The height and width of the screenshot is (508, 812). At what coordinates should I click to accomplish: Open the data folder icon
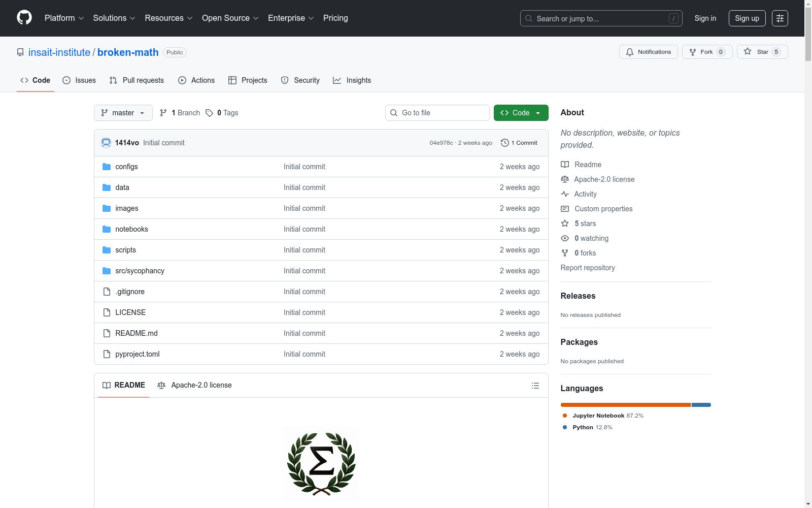point(107,187)
